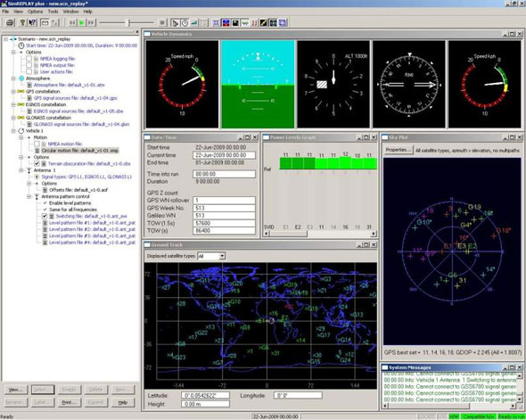Click the lightbulb toolbar icon
The height and width of the screenshot is (420, 526).
point(22,22)
